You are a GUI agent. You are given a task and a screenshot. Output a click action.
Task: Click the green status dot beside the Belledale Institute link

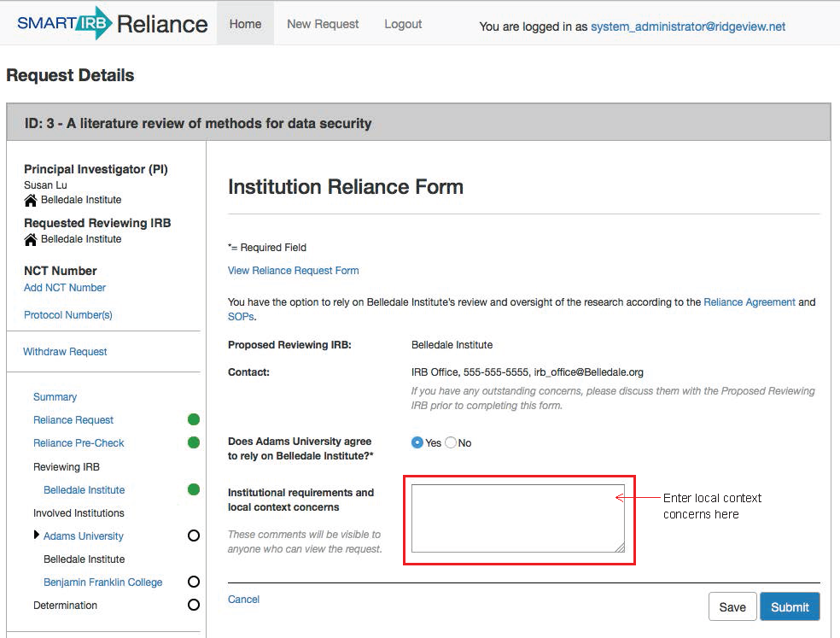pos(194,489)
